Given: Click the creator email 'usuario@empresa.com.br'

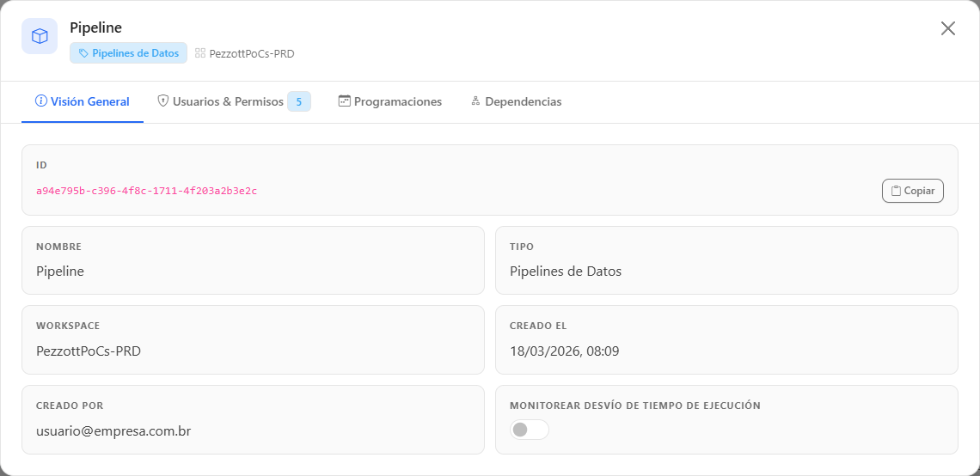Looking at the screenshot, I should pos(113,431).
